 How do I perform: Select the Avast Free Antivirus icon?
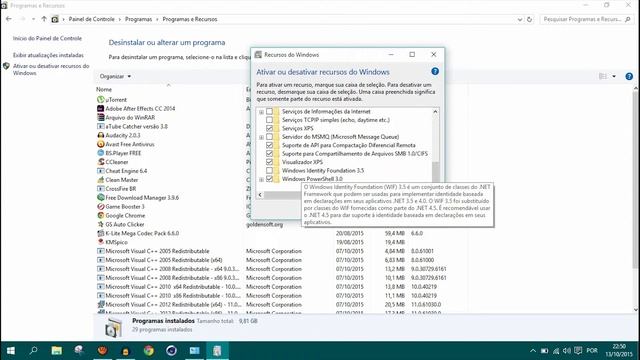[x=100, y=144]
